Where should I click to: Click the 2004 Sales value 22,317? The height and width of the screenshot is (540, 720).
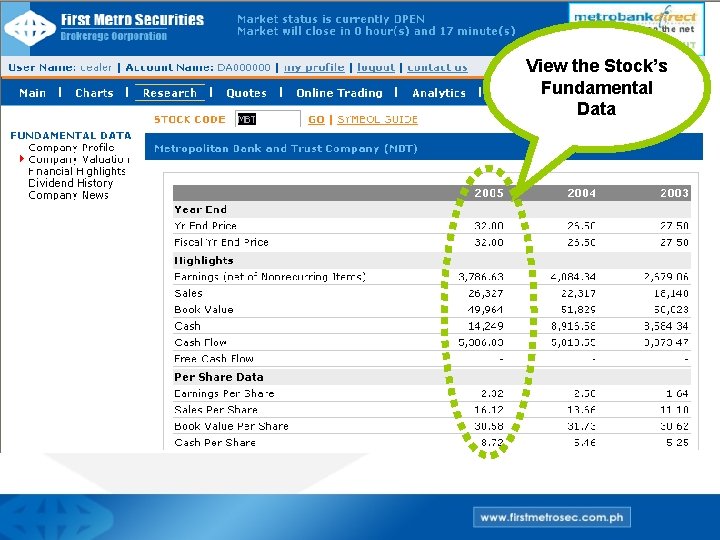[x=578, y=293]
